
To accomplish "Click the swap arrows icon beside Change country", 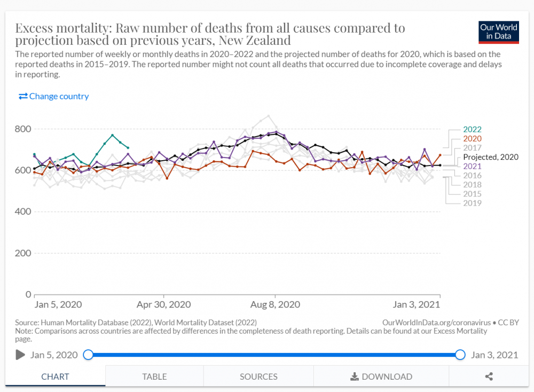I will tap(23, 96).
